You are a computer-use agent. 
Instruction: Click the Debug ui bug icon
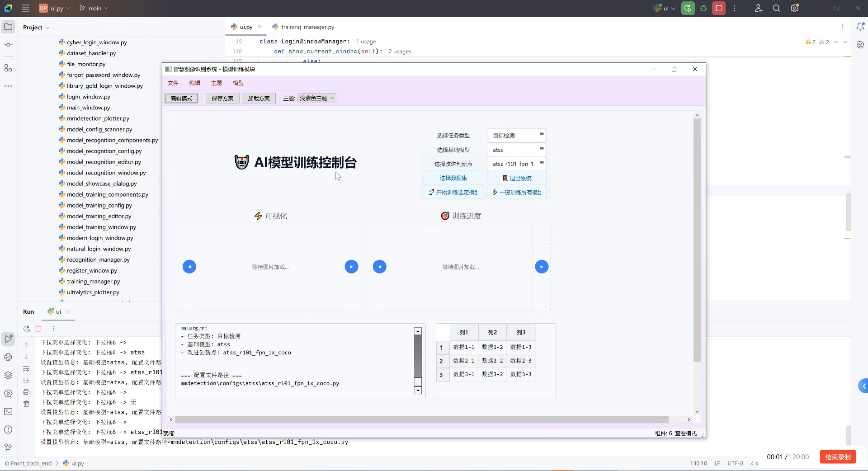[x=703, y=8]
